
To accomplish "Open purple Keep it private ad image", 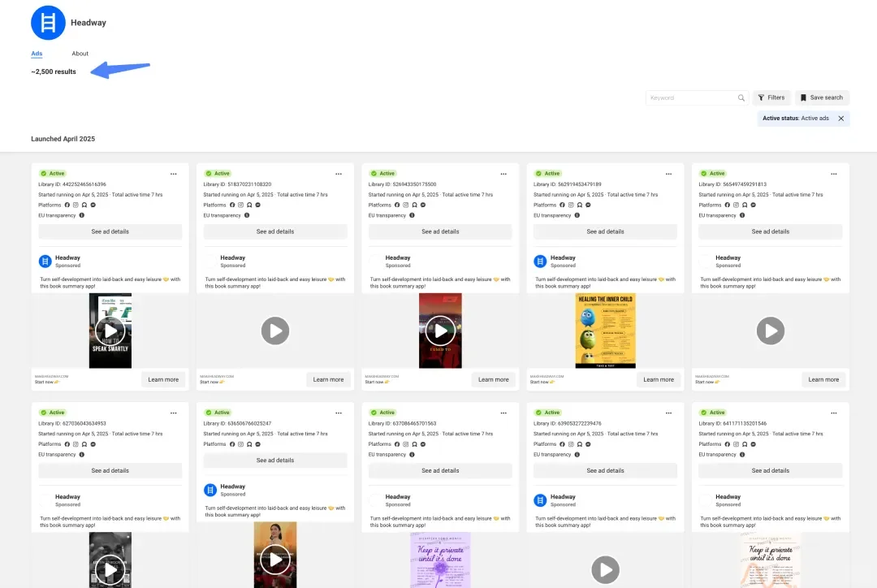I will 440,560.
